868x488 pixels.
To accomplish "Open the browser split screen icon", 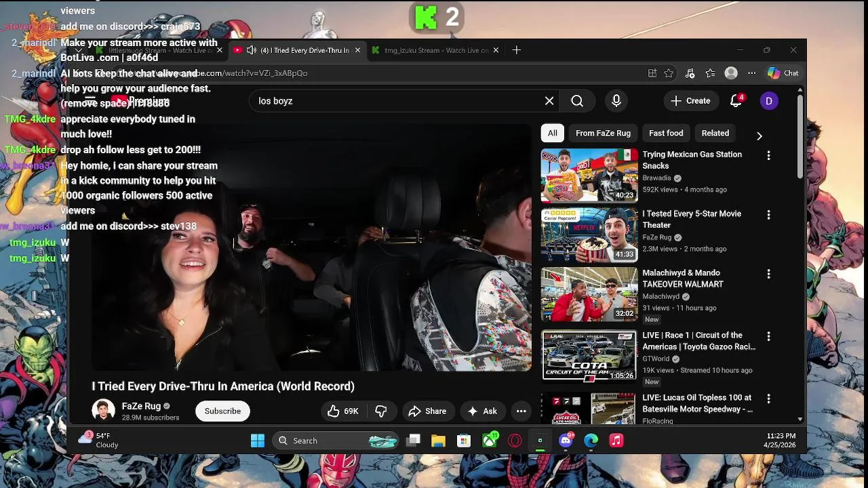I will coord(652,73).
